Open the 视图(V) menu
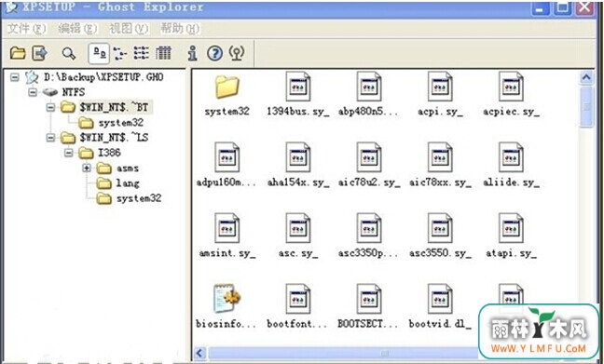This screenshot has width=604, height=364. [129, 29]
